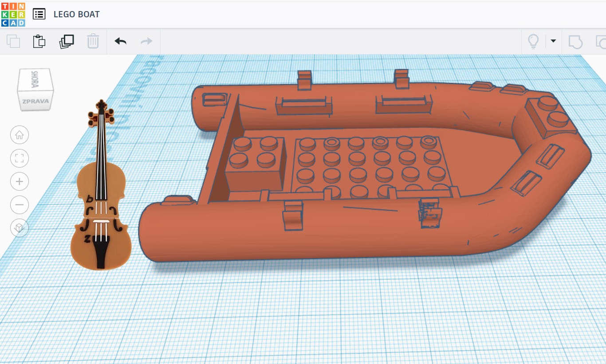Undo the last action
This screenshot has width=606, height=364.
point(119,40)
